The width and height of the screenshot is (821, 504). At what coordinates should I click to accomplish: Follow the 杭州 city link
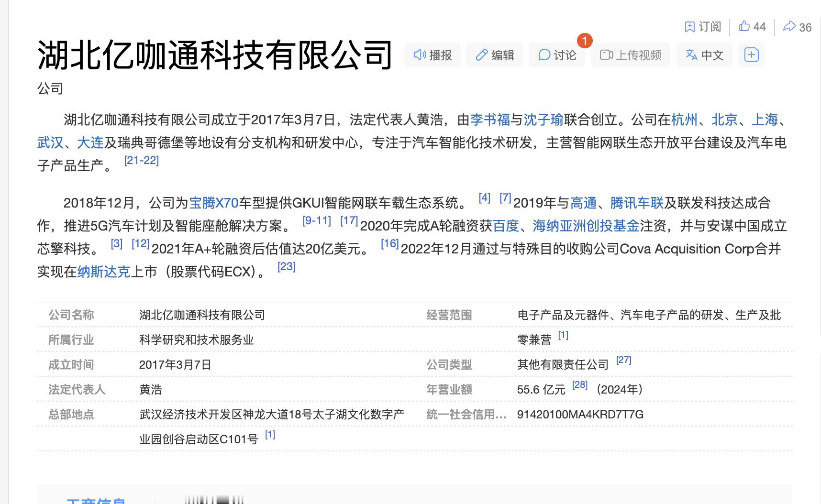coord(685,120)
